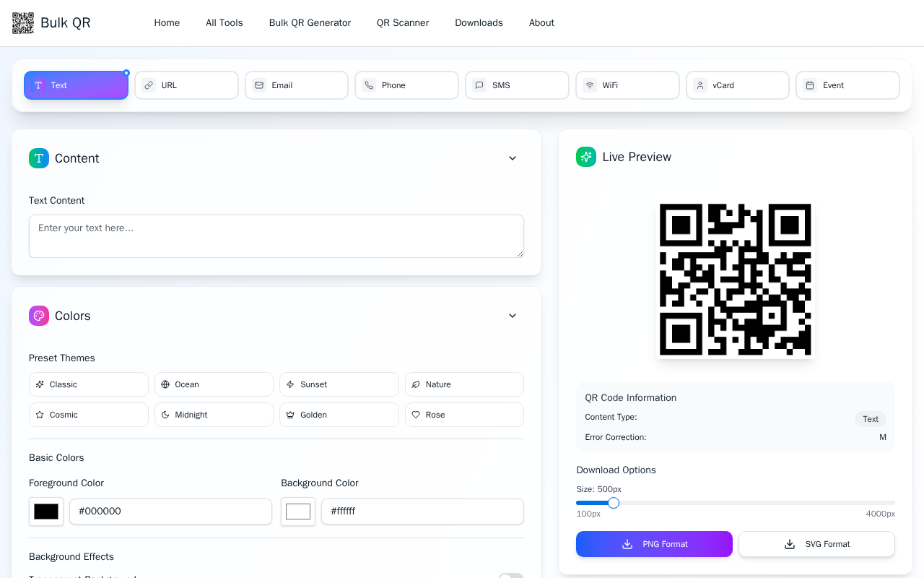Viewport: 924px width, 578px height.
Task: Click the SVG Format download icon
Action: [x=790, y=544]
